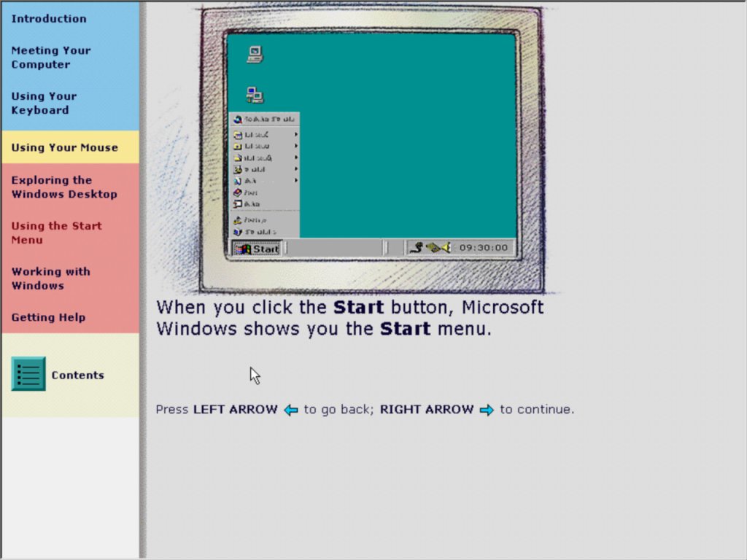Image resolution: width=747 pixels, height=560 pixels.
Task: Select Using Your Keyboard lesson
Action: pos(44,103)
